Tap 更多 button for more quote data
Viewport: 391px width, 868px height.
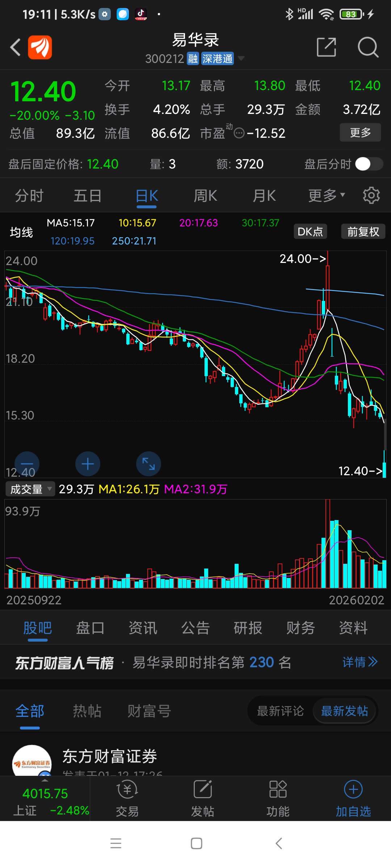[x=360, y=132]
